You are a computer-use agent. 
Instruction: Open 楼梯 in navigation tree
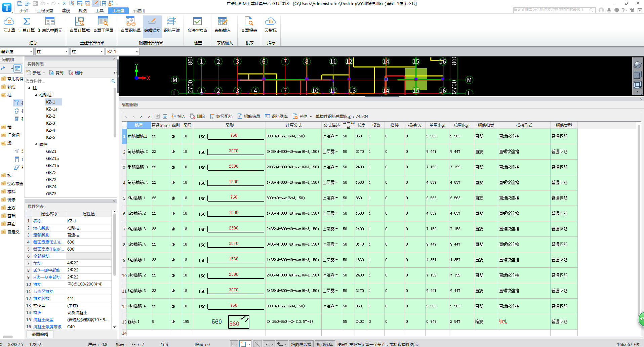pyautogui.click(x=11, y=191)
